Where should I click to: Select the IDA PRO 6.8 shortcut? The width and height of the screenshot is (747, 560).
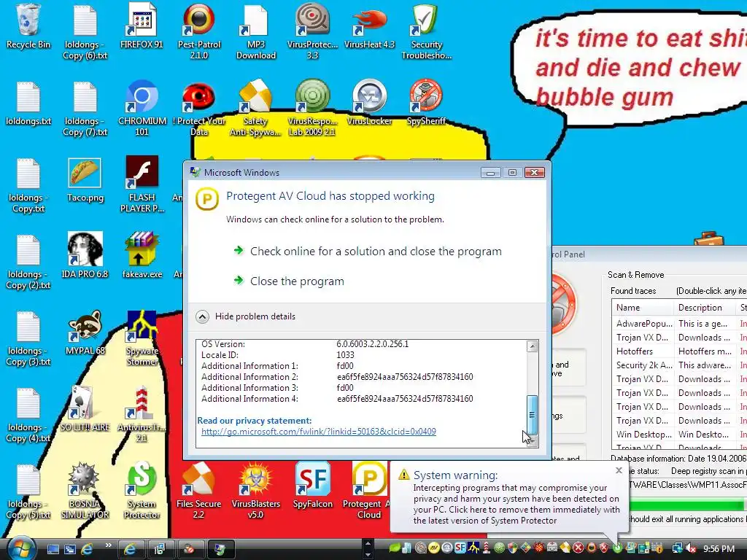[x=85, y=256]
